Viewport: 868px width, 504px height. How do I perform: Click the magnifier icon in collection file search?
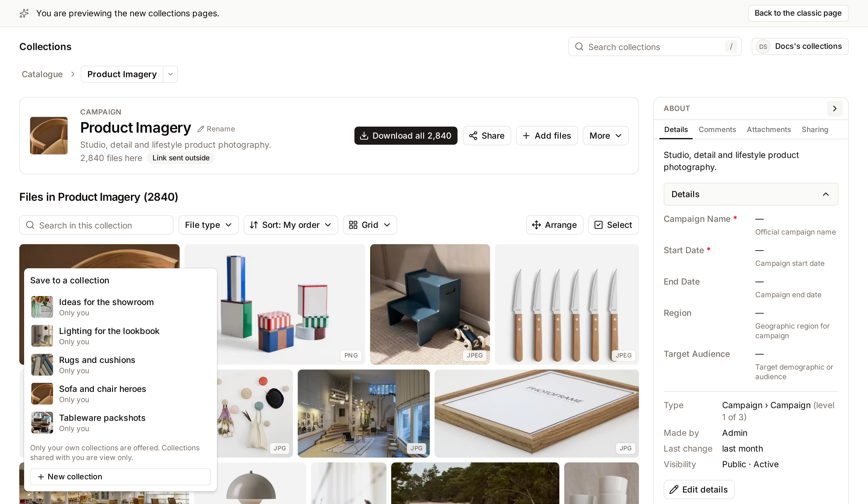30,225
